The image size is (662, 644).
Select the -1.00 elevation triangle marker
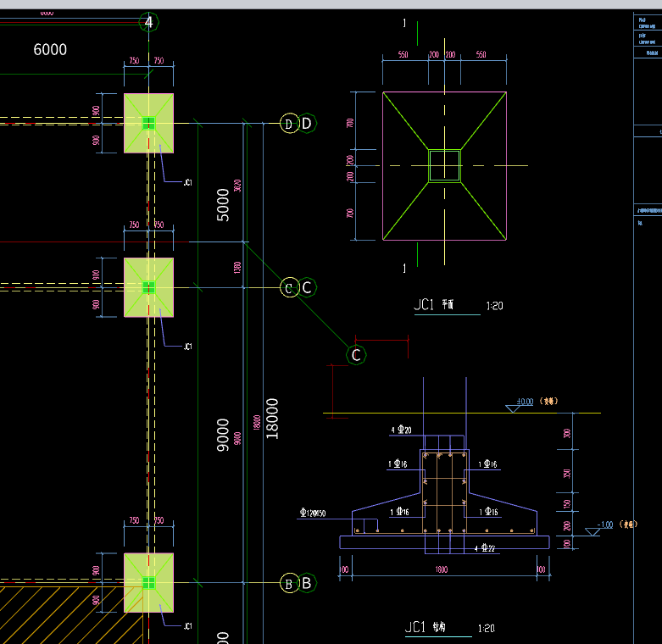[x=592, y=532]
